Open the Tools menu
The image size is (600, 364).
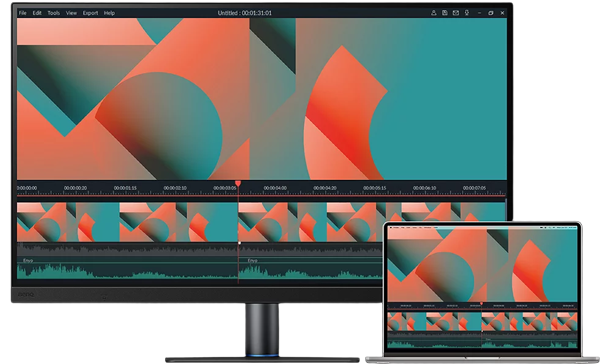coord(54,13)
